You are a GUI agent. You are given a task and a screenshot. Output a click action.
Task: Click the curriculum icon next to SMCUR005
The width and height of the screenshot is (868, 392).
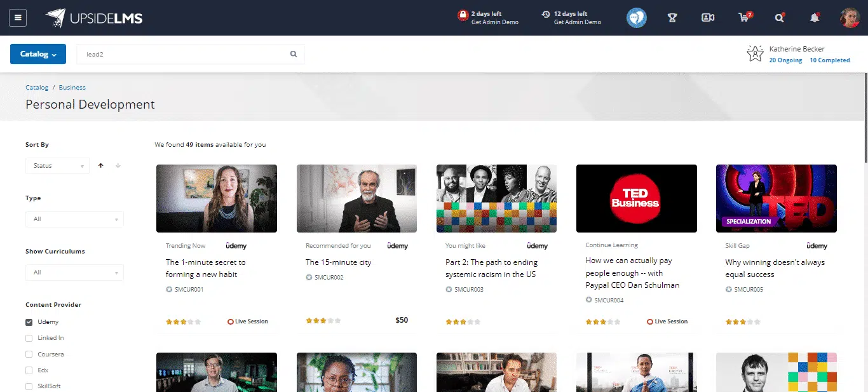click(728, 290)
